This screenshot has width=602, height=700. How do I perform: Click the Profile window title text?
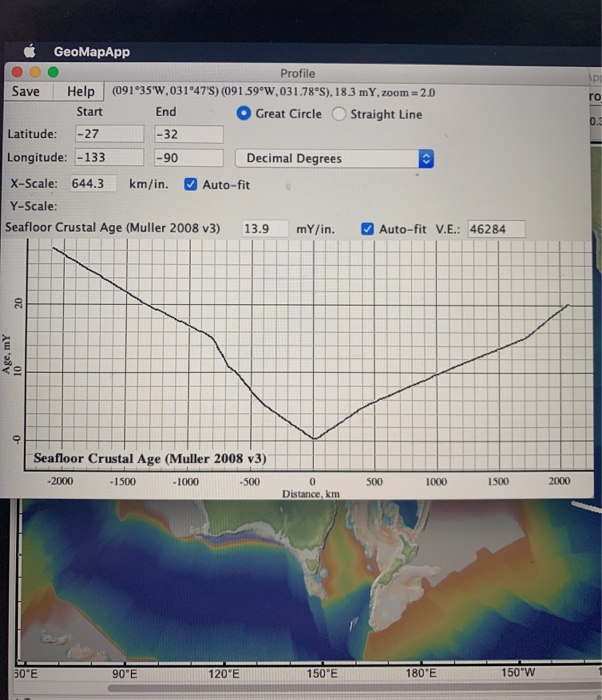(297, 73)
